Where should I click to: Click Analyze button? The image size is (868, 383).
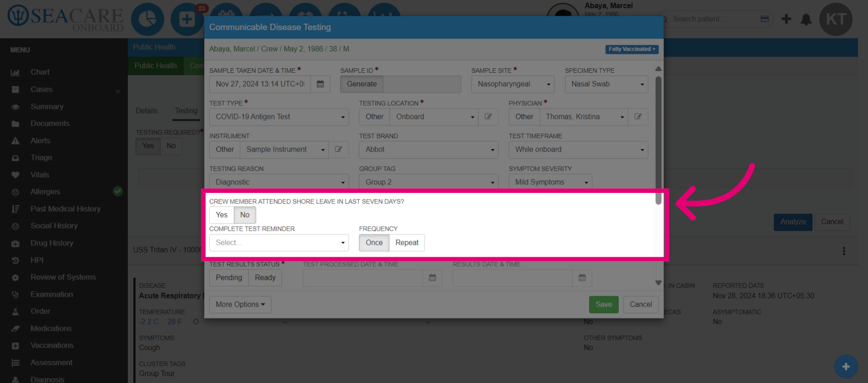point(793,222)
